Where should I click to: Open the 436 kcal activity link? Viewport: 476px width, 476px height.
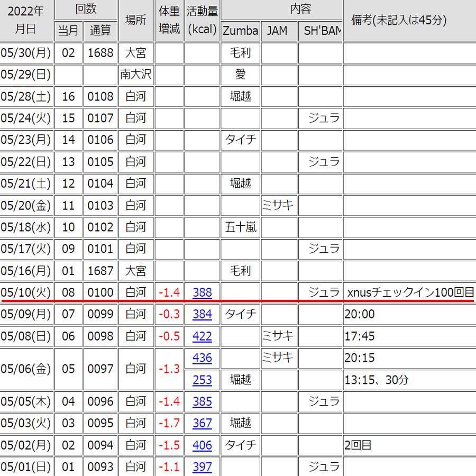pyautogui.click(x=202, y=358)
